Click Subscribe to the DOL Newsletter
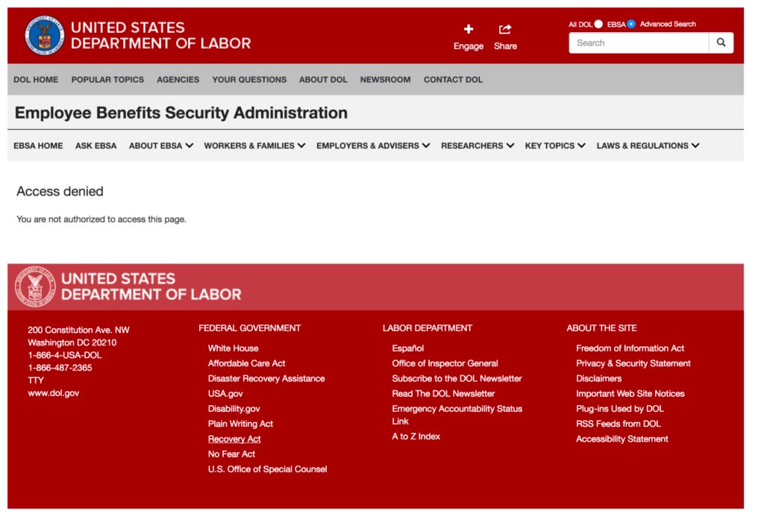 (x=457, y=378)
